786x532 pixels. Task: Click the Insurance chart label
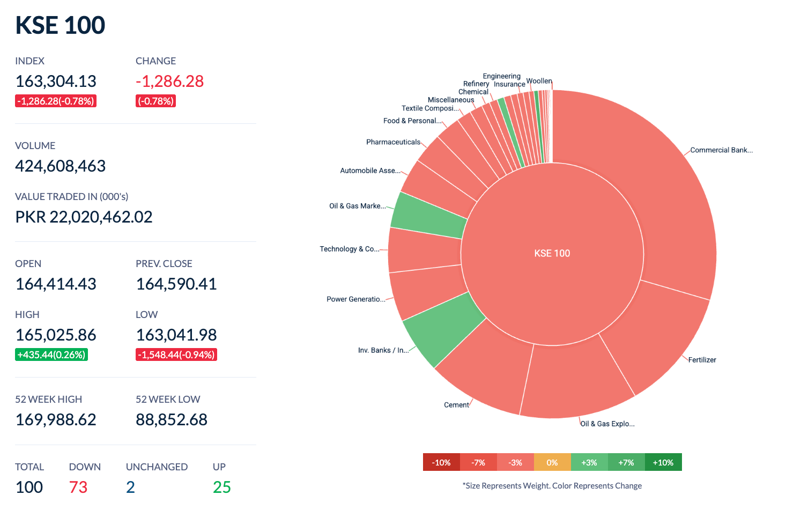tap(509, 84)
